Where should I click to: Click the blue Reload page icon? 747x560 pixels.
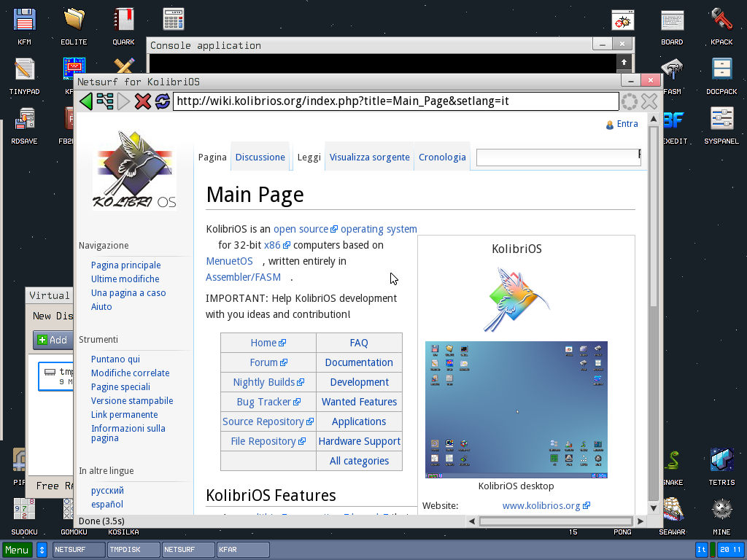(x=162, y=101)
